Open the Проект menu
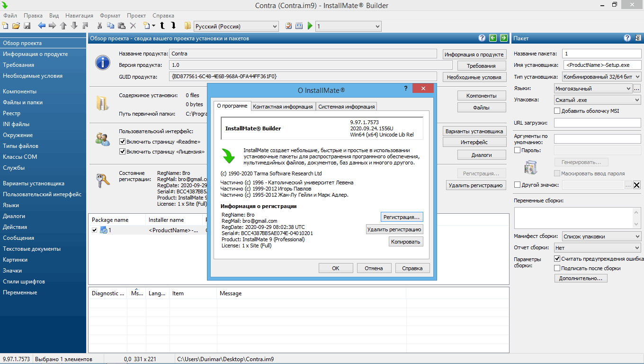The image size is (644, 364). point(136,16)
